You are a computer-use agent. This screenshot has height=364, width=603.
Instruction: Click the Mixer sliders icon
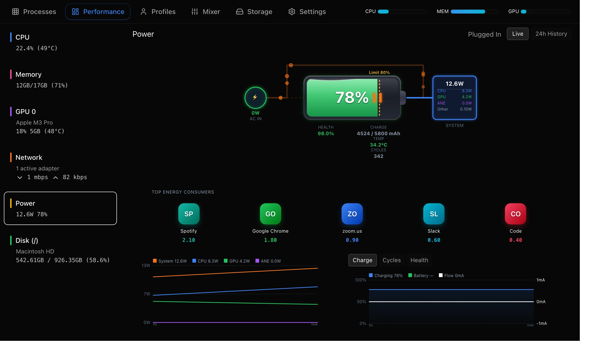(x=195, y=12)
